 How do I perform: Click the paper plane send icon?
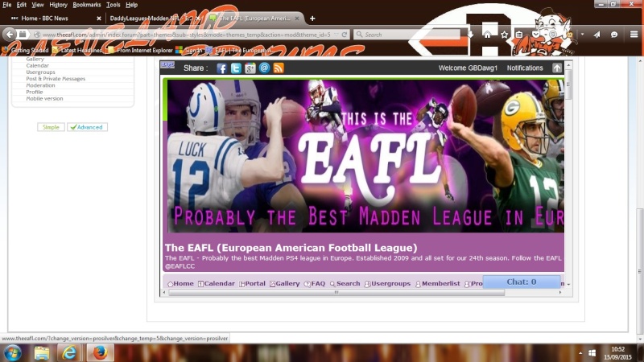pyautogui.click(x=597, y=35)
